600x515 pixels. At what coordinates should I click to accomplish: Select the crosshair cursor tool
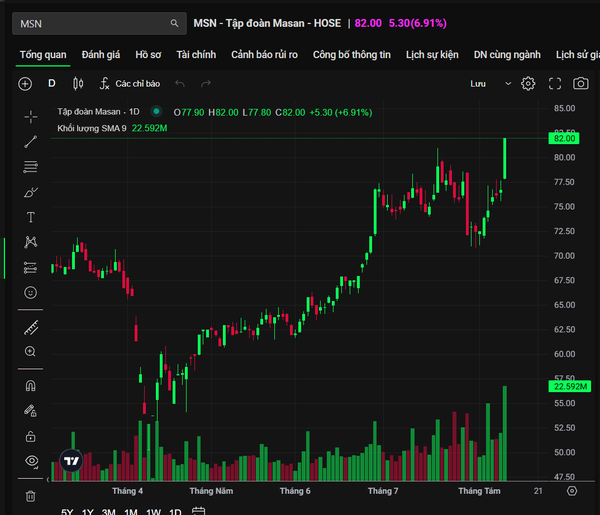pyautogui.click(x=31, y=117)
